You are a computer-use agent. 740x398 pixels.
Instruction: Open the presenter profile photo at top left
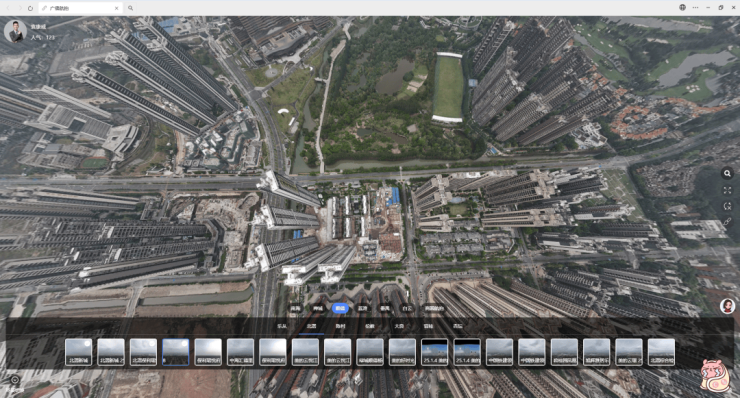pyautogui.click(x=15, y=31)
